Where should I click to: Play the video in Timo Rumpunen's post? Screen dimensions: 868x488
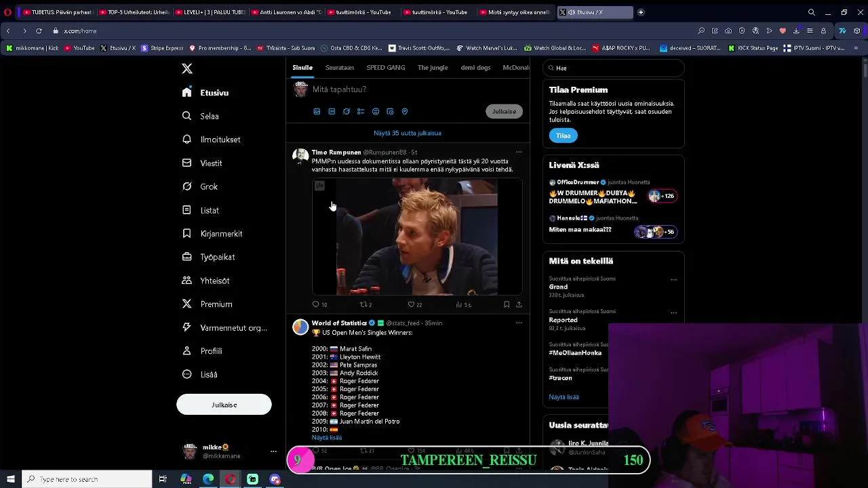click(x=417, y=237)
